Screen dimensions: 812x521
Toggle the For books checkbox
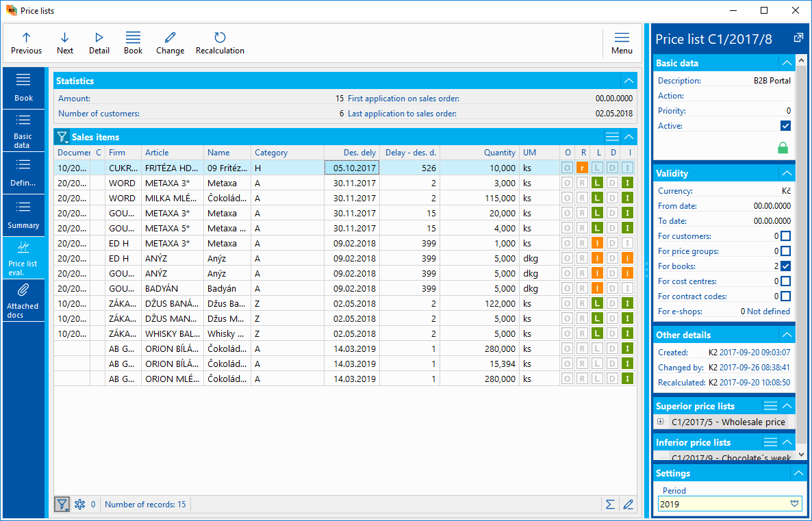(785, 266)
